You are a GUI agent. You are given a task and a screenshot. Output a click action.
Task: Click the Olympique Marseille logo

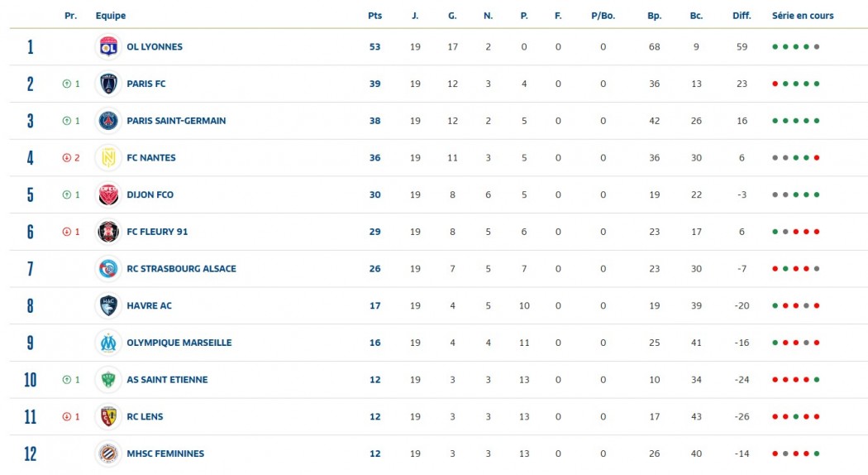[108, 343]
